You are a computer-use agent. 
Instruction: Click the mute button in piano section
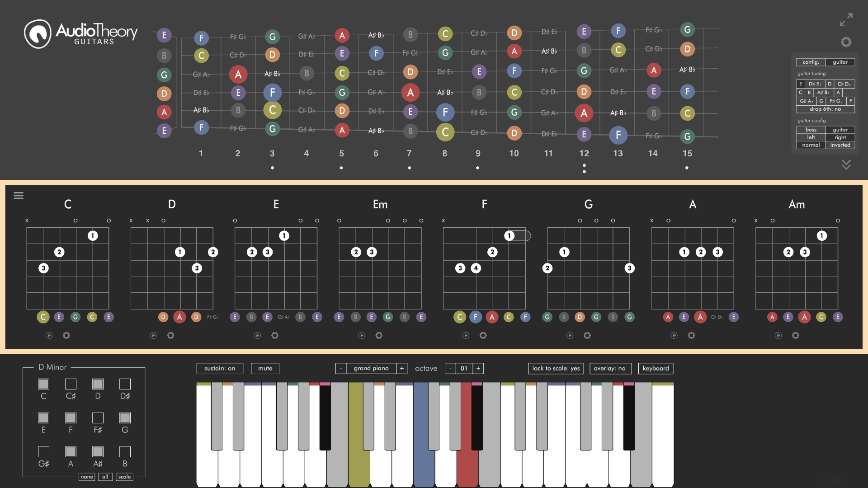point(264,368)
